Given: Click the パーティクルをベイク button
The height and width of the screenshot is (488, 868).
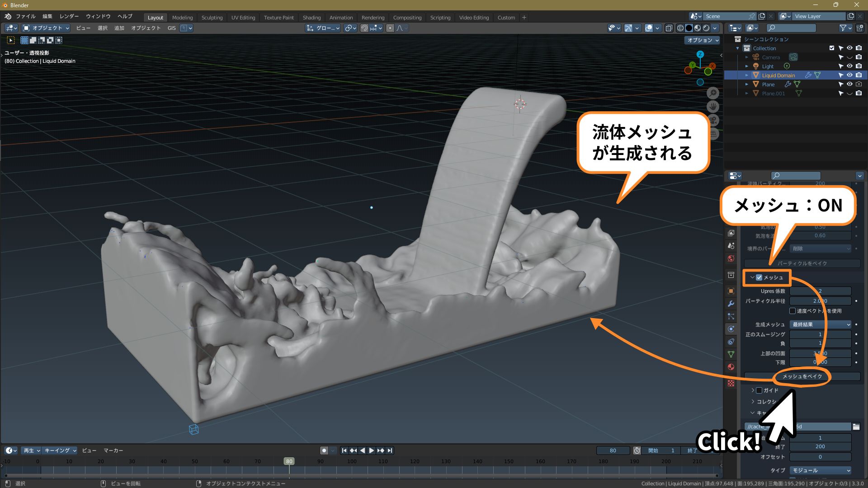Looking at the screenshot, I should (x=802, y=263).
